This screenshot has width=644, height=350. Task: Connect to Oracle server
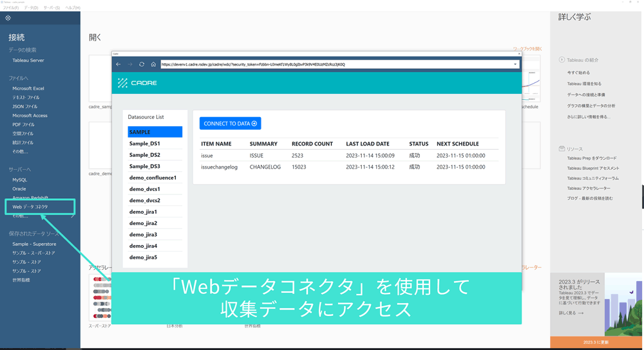(19, 189)
